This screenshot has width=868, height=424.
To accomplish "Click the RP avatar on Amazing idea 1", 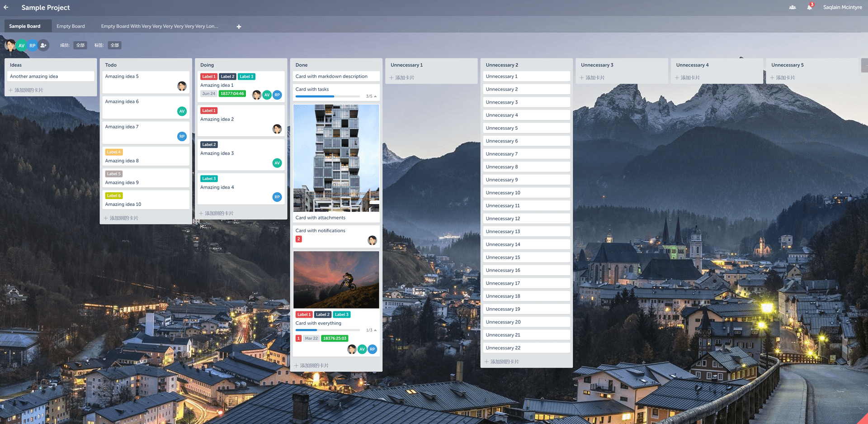I will [277, 95].
